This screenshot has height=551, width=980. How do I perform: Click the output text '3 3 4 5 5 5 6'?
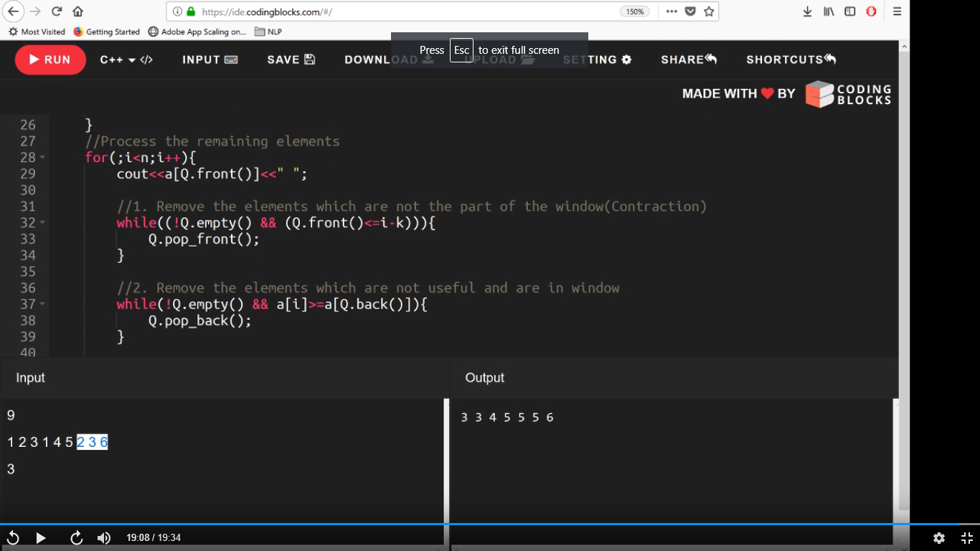click(x=507, y=418)
